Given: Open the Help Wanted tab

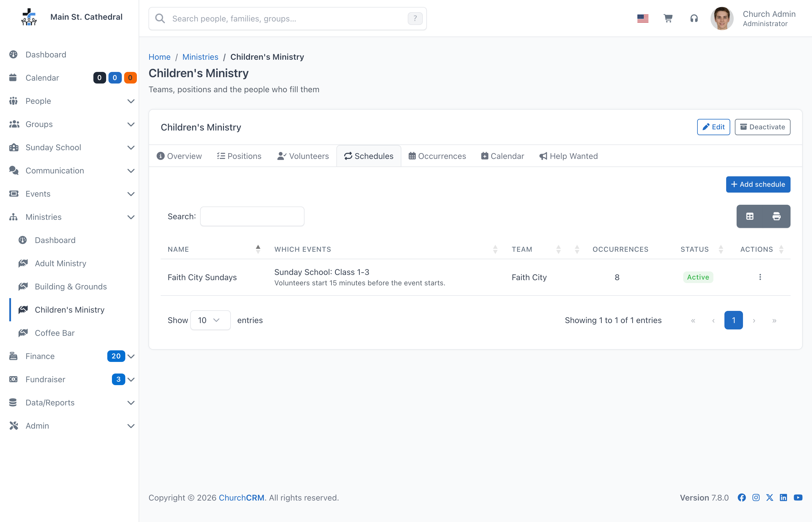Looking at the screenshot, I should (568, 156).
